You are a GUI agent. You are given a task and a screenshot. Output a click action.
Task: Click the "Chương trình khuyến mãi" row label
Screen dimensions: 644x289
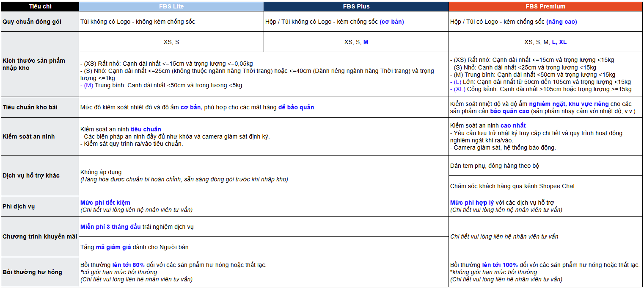point(40,236)
